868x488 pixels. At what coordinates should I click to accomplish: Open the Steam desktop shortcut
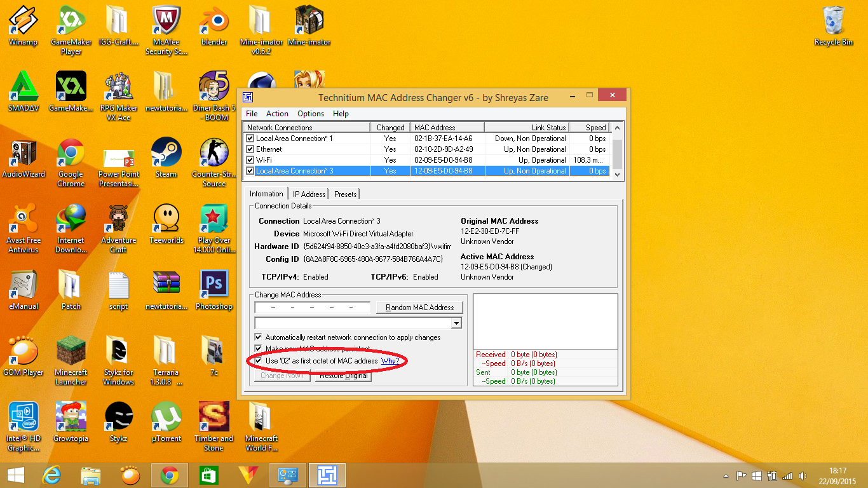click(x=166, y=158)
